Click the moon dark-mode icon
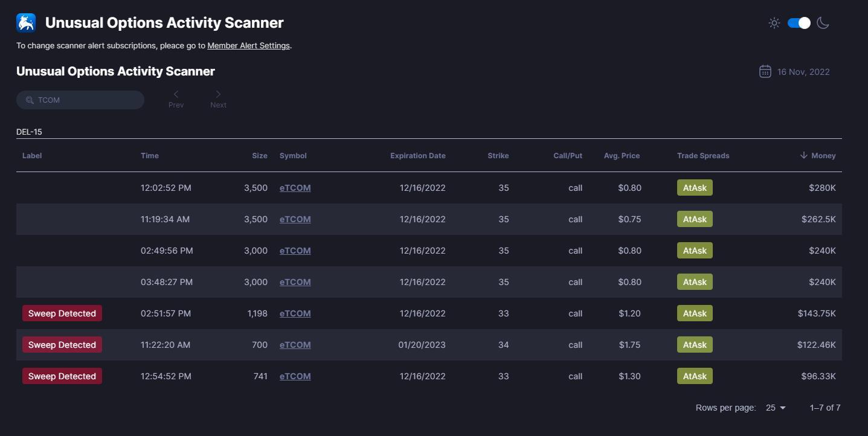 click(x=823, y=23)
